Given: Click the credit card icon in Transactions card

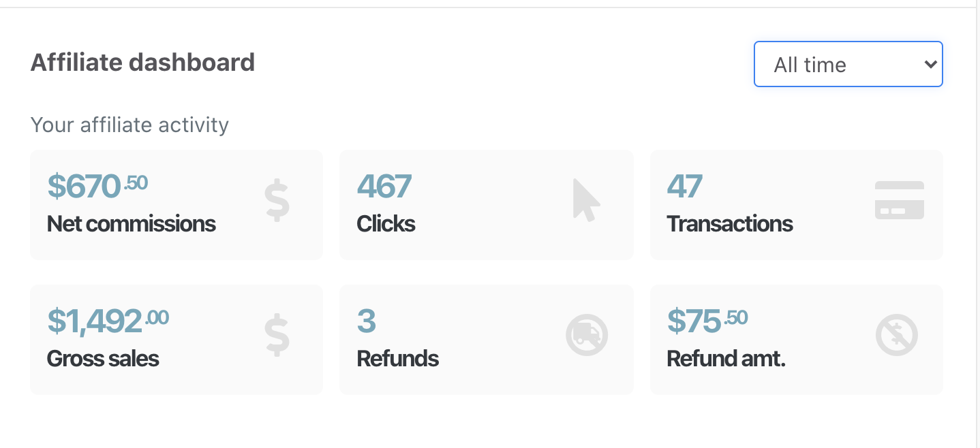Looking at the screenshot, I should 899,200.
